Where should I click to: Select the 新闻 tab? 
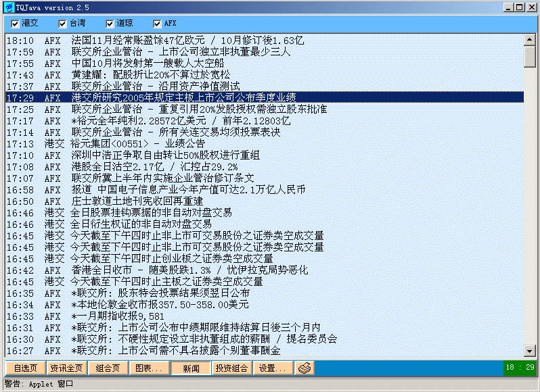(191, 368)
